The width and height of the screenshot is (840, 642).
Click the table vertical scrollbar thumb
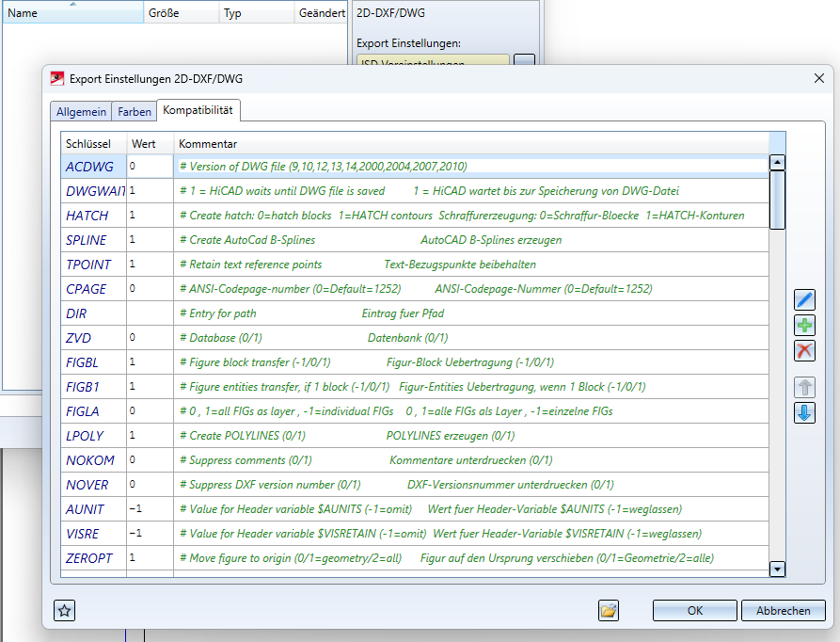pos(777,200)
